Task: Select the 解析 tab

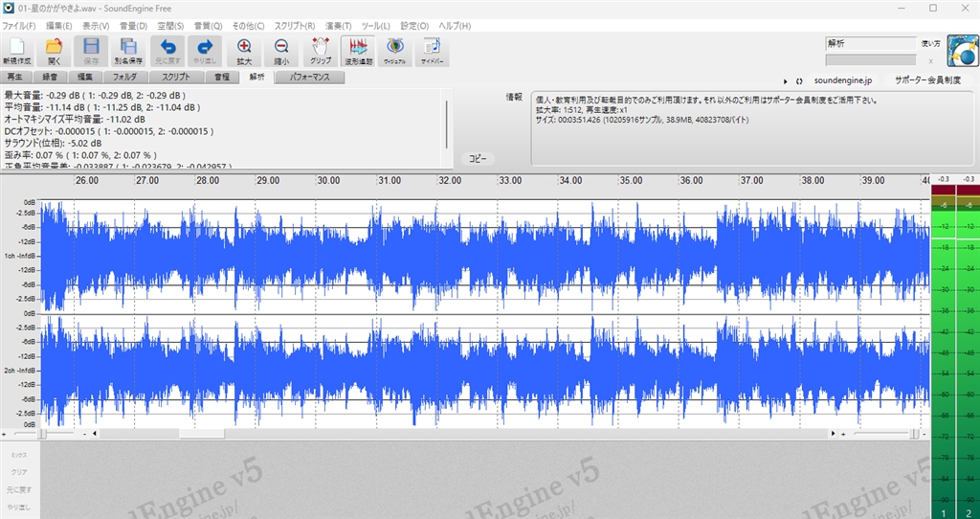Action: click(256, 77)
